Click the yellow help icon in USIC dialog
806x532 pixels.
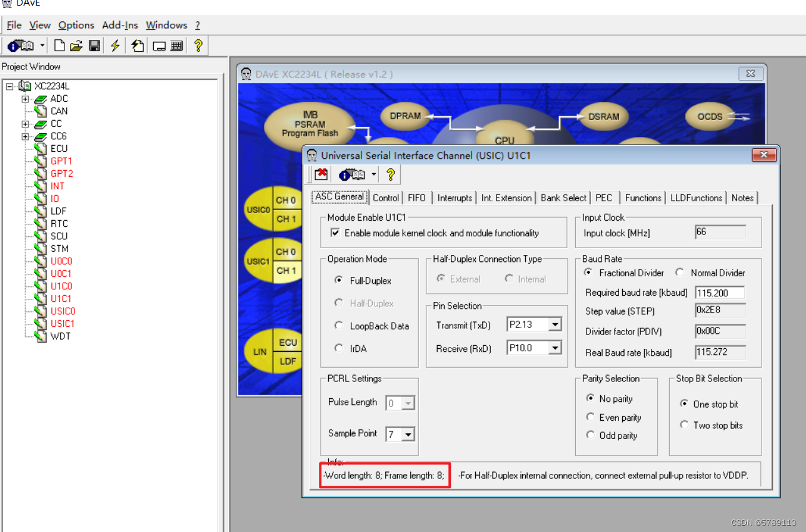coord(391,174)
